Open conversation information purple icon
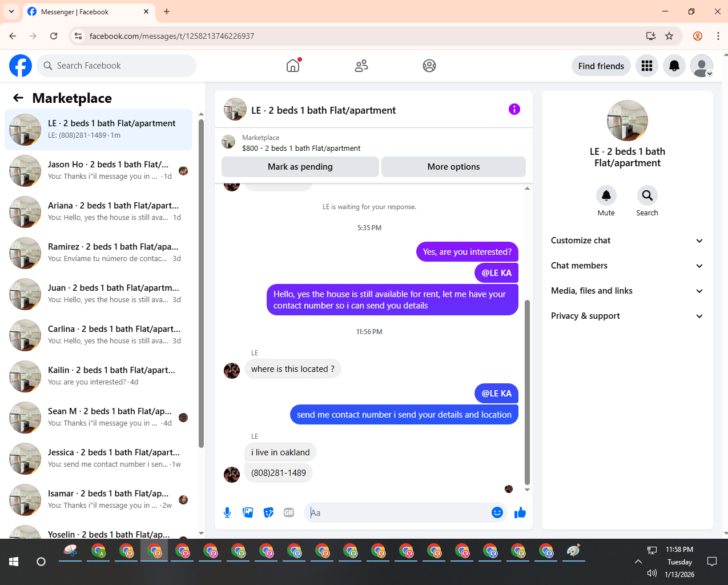Screen dimensions: 728x585 [x=514, y=109]
